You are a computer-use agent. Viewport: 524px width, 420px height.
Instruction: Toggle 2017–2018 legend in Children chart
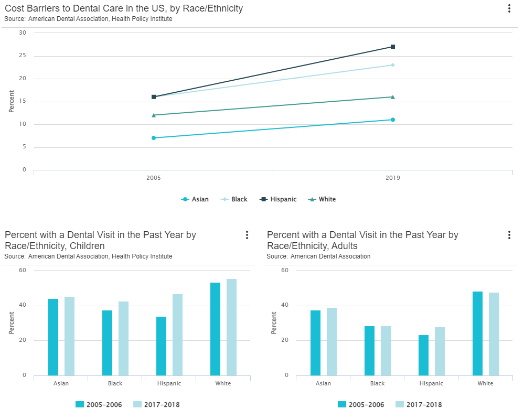pyautogui.click(x=156, y=405)
